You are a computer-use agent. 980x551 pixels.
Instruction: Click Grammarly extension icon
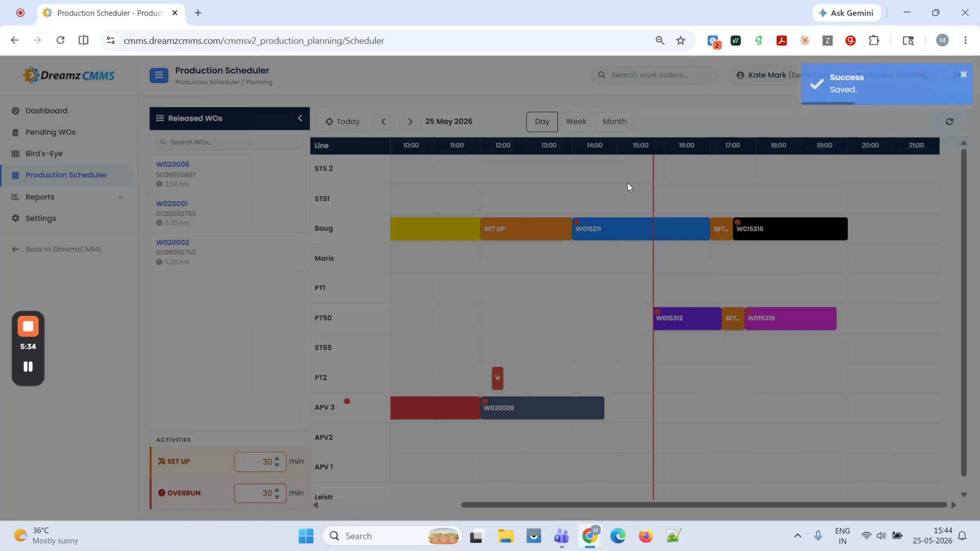pos(851,40)
